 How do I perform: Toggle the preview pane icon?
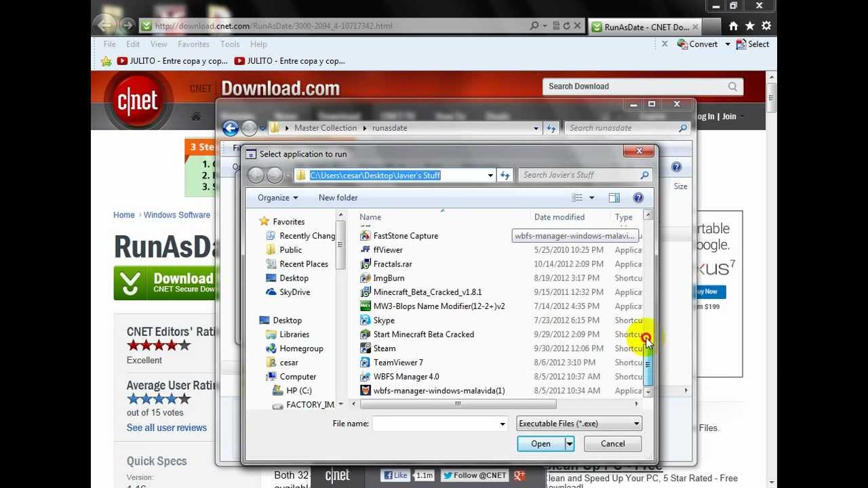pos(614,198)
